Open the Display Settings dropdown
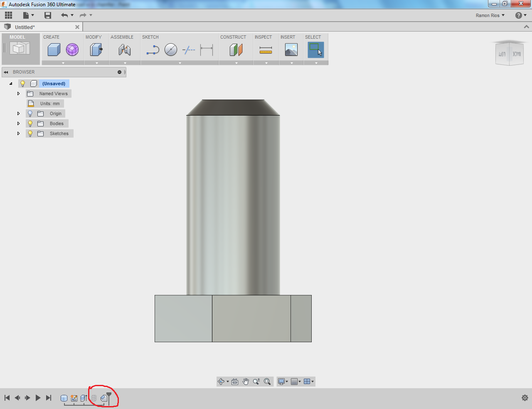This screenshot has height=409, width=532. pos(283,381)
